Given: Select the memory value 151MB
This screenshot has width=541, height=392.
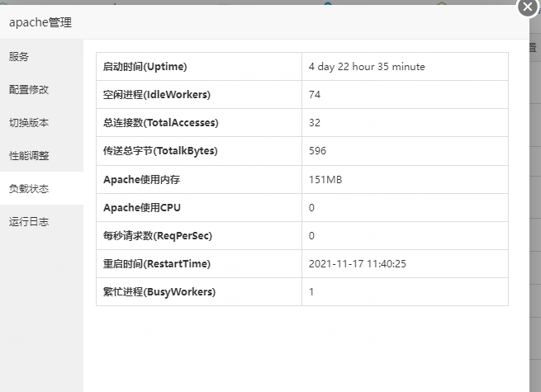Looking at the screenshot, I should [325, 180].
